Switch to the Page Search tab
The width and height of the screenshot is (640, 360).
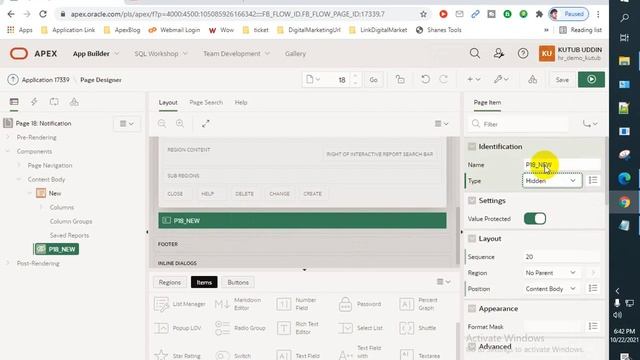pyautogui.click(x=206, y=102)
